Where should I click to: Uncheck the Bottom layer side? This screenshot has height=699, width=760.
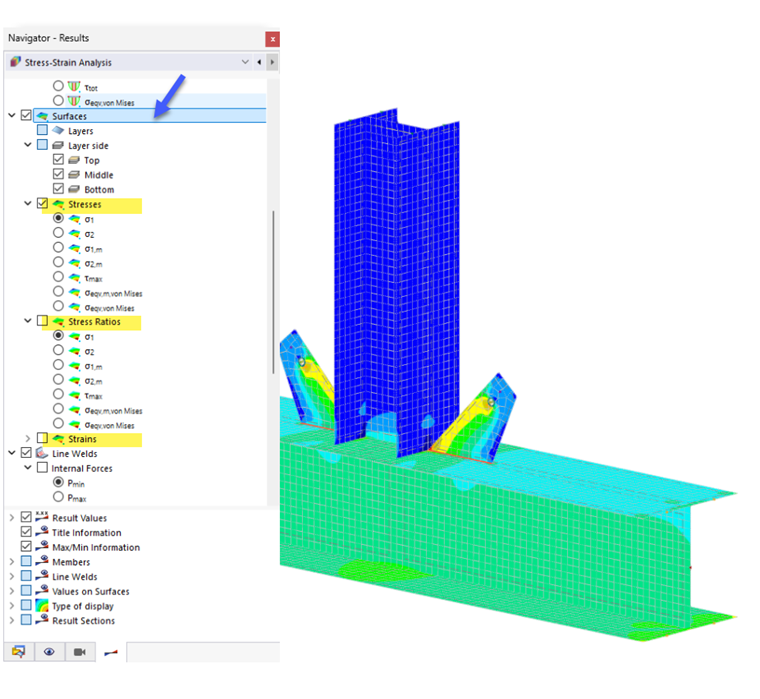[x=58, y=188]
